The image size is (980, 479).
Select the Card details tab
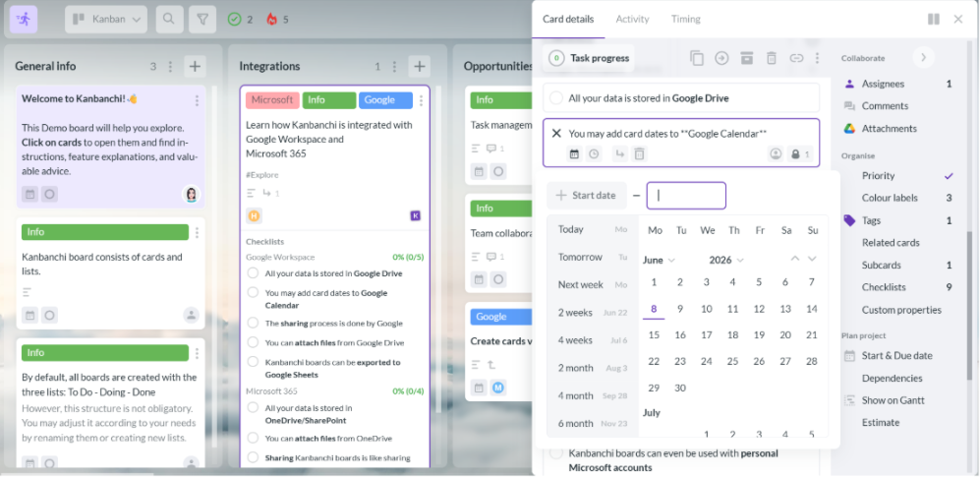tap(568, 19)
